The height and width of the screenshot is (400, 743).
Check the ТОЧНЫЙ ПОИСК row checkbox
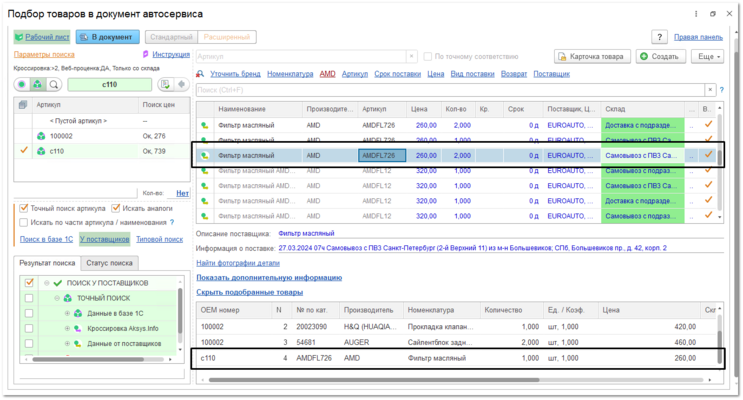click(29, 298)
